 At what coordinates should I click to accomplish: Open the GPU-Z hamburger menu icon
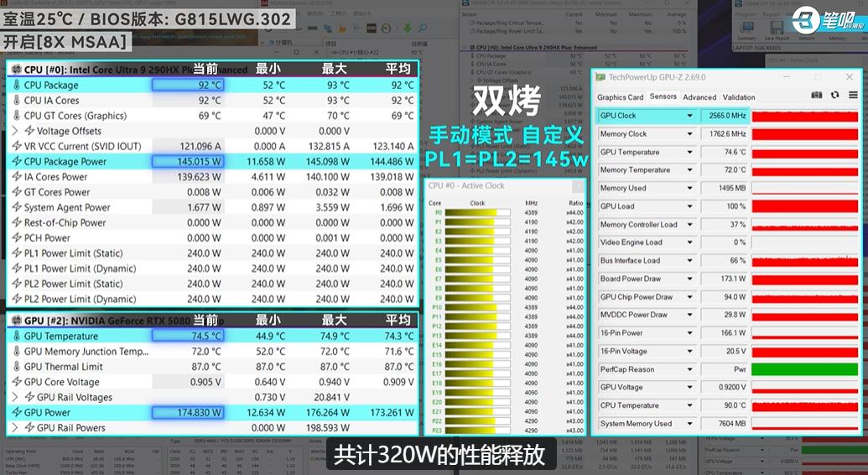point(853,96)
